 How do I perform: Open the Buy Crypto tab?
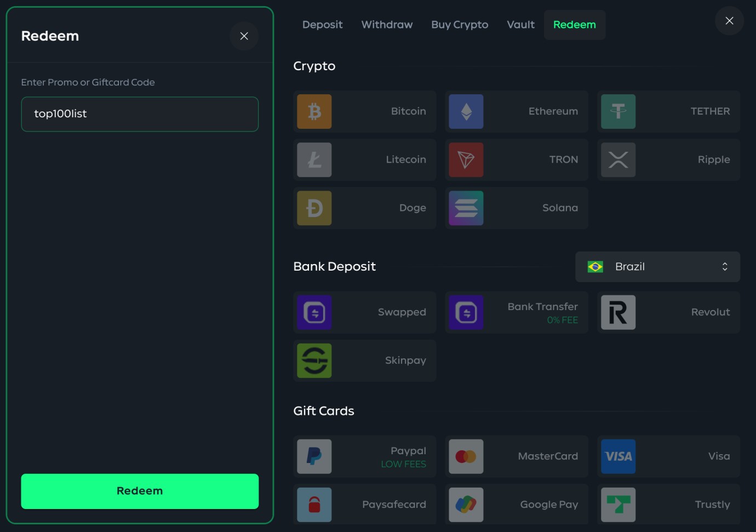coord(460,25)
